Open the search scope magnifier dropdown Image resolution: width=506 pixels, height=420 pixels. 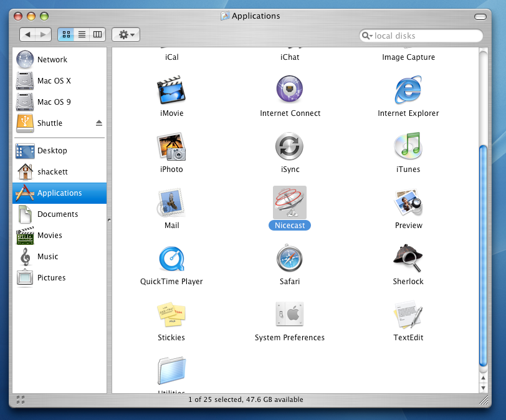point(367,36)
